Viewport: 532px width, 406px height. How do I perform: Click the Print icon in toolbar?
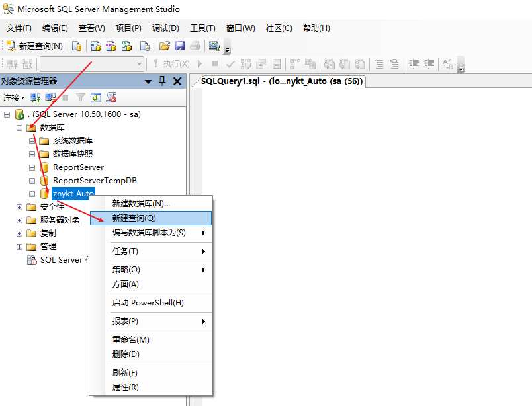coord(195,46)
